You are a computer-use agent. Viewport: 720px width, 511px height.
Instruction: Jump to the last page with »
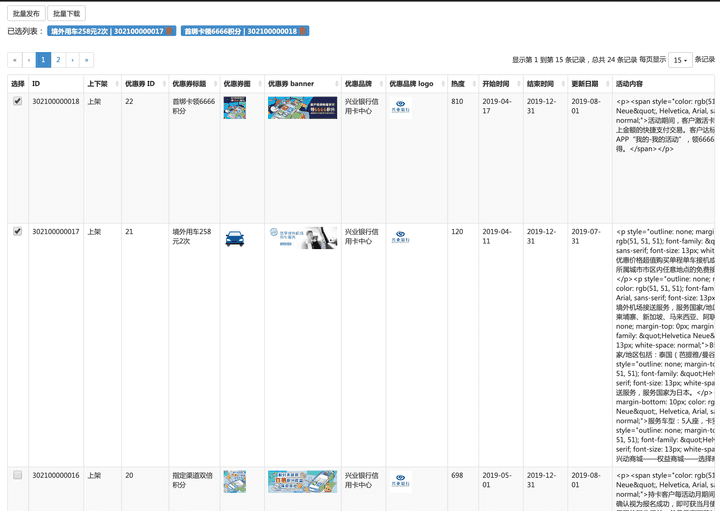(86, 60)
